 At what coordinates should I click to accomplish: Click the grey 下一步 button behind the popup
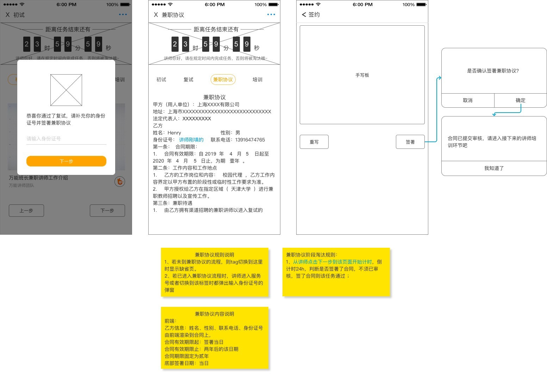click(x=107, y=210)
